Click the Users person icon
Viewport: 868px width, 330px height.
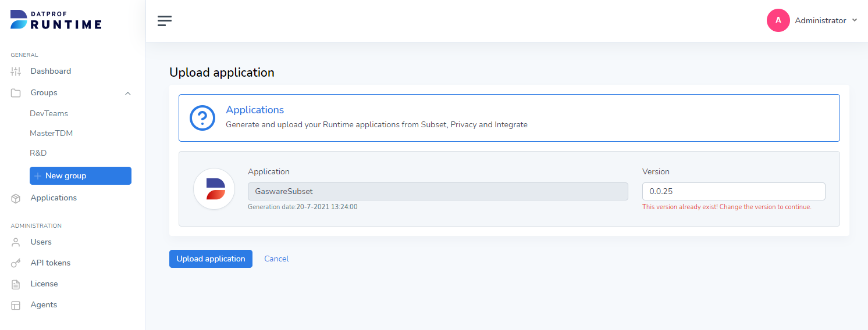tap(16, 242)
